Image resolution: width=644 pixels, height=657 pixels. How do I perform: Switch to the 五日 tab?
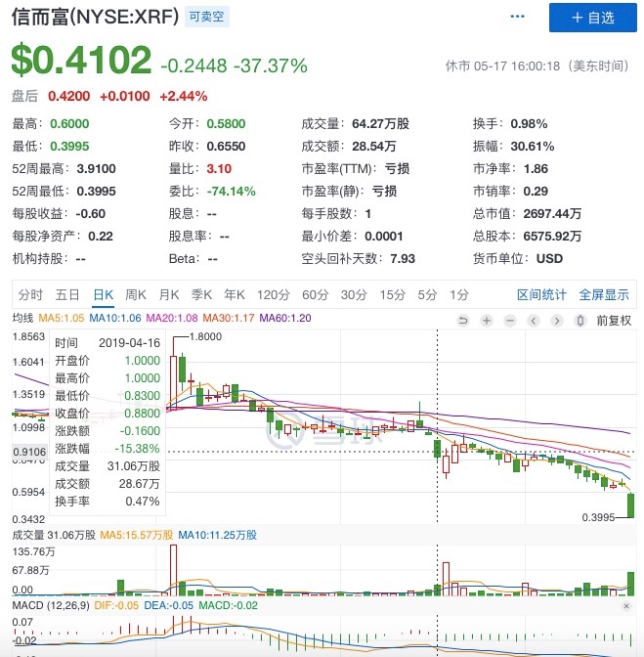(x=67, y=295)
